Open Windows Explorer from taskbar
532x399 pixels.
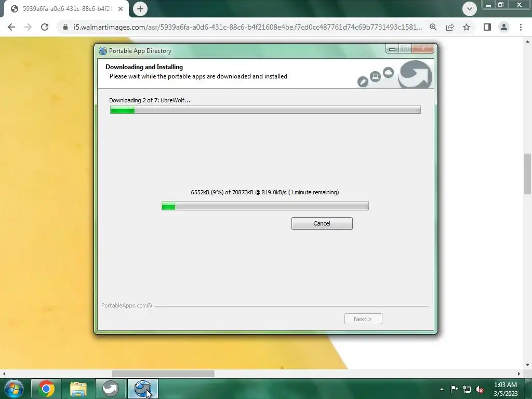78,389
